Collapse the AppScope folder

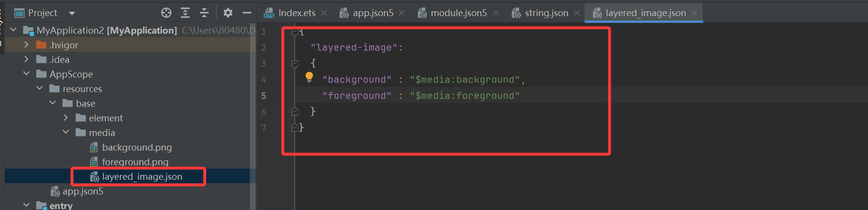coord(26,74)
